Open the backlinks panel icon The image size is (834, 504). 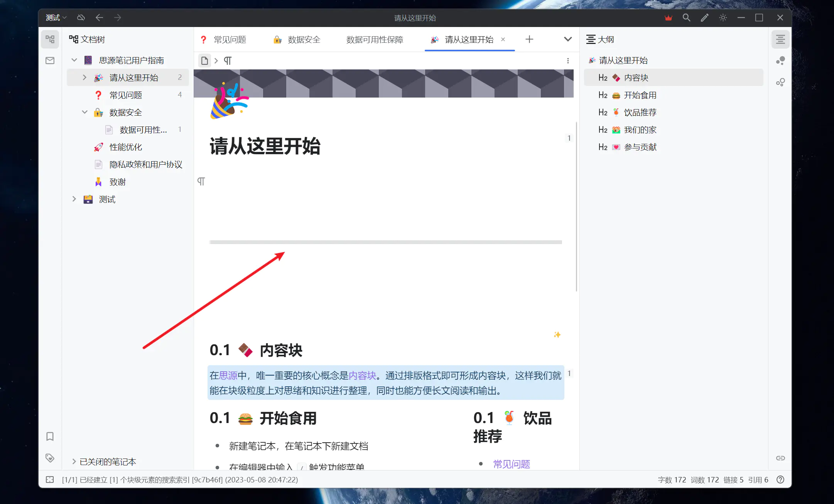click(x=780, y=458)
